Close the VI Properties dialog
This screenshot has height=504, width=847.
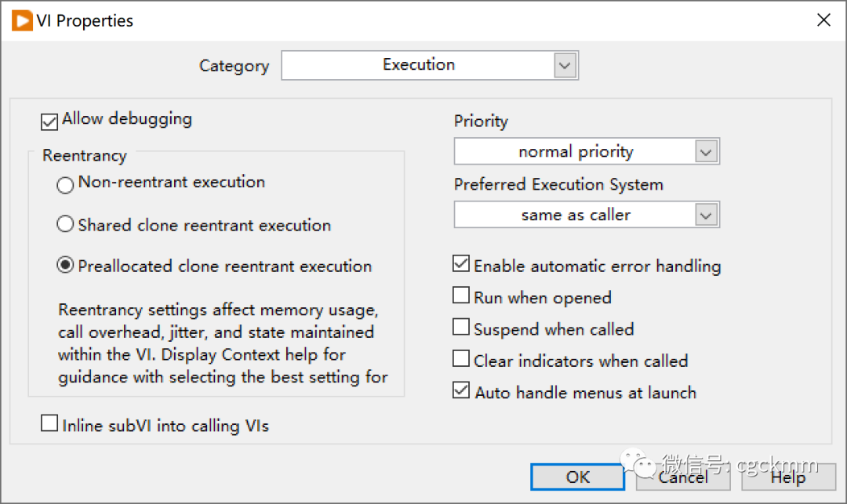pos(823,20)
